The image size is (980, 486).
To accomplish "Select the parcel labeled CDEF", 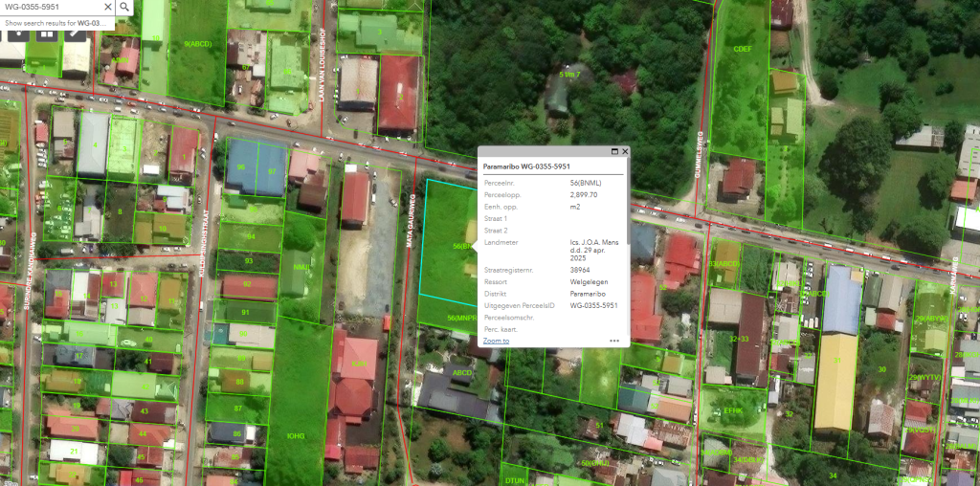I will coord(742,48).
